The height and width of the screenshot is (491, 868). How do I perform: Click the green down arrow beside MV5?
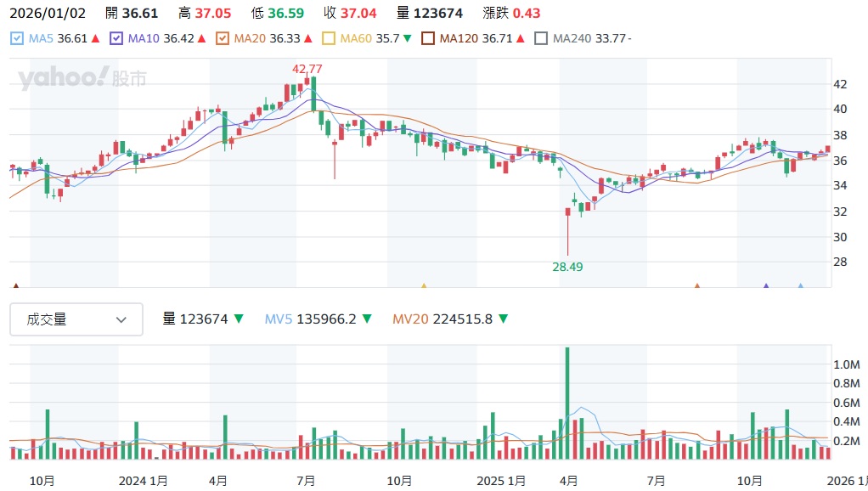pyautogui.click(x=367, y=319)
